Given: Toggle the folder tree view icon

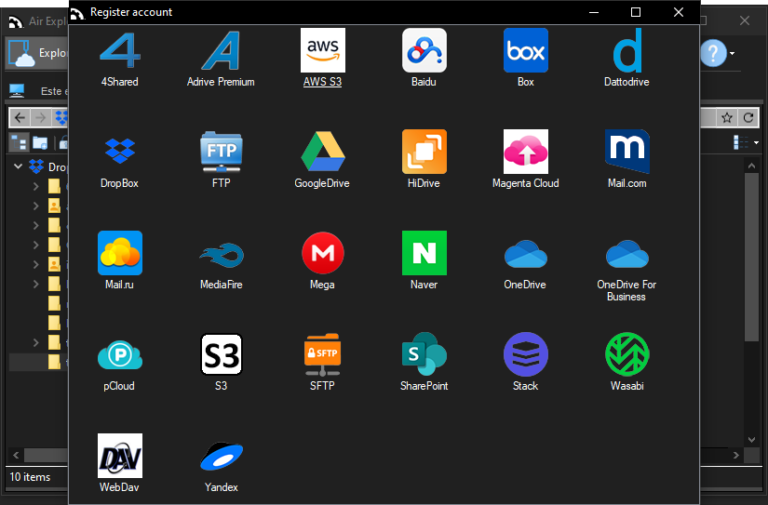Looking at the screenshot, I should (19, 143).
